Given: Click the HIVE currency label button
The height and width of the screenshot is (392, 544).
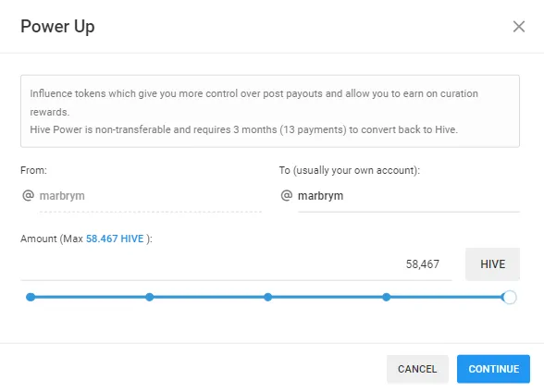Looking at the screenshot, I should click(492, 264).
